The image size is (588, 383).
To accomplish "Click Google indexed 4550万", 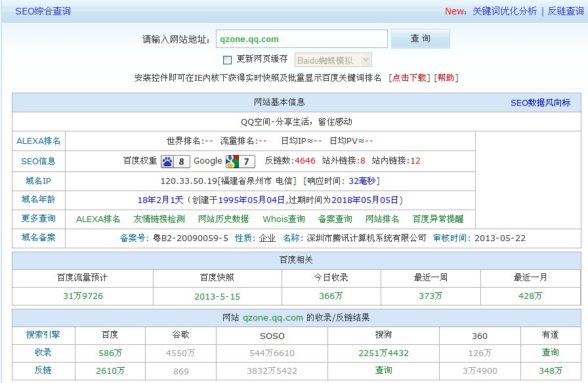I will 180,353.
